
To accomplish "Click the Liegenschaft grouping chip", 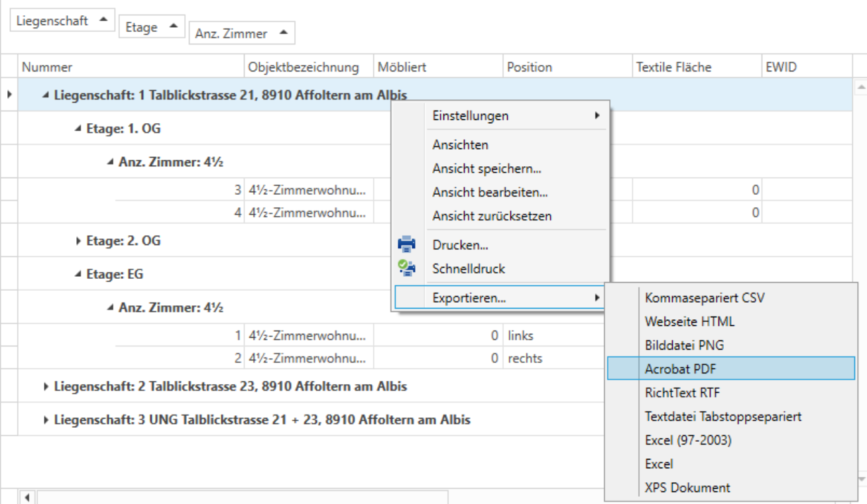I will pos(62,21).
